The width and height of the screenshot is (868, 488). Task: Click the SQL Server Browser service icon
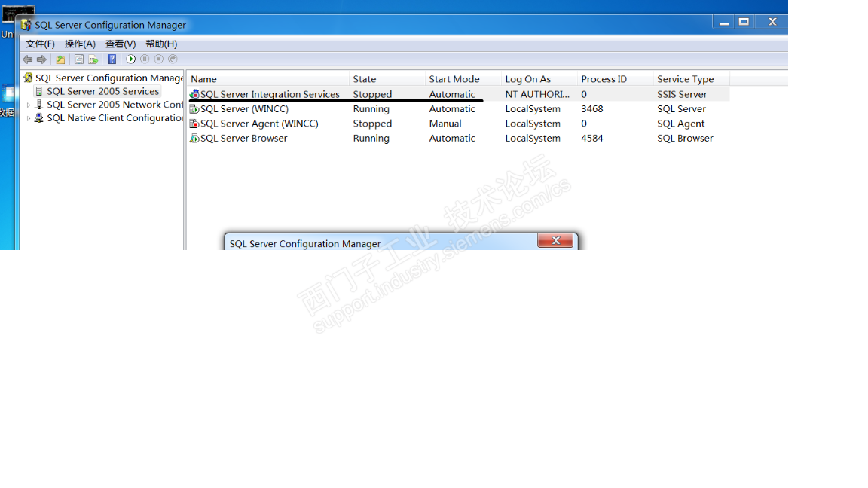point(194,139)
